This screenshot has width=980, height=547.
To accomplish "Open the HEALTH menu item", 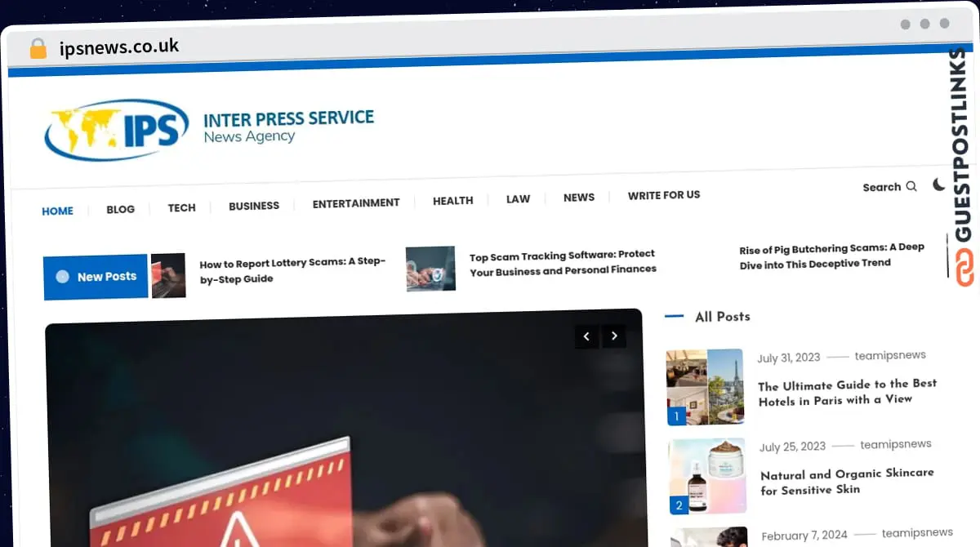I will pyautogui.click(x=452, y=200).
